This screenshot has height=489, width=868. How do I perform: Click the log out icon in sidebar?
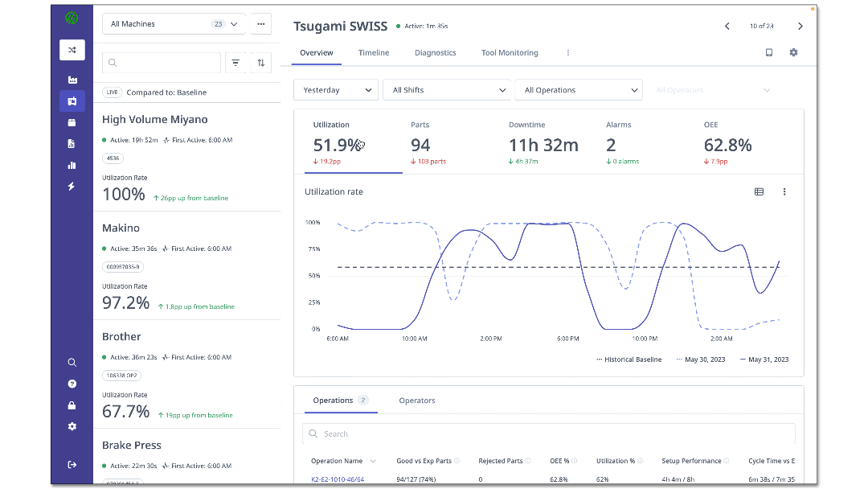72,465
